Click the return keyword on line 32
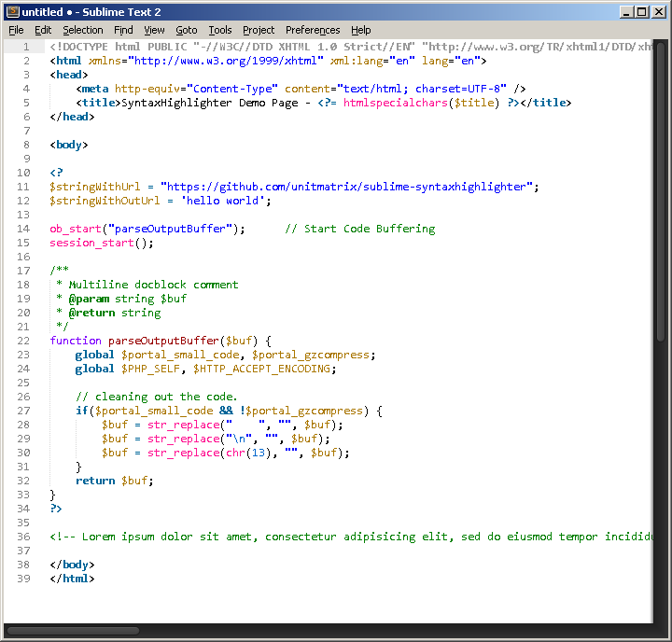Screen dimensions: 672x642 click(95, 481)
